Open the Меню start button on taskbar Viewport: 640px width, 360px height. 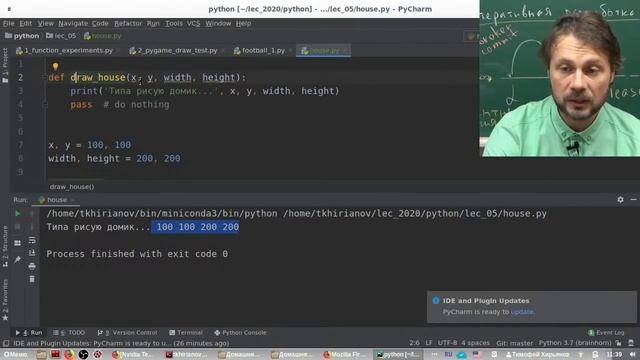click(16, 354)
